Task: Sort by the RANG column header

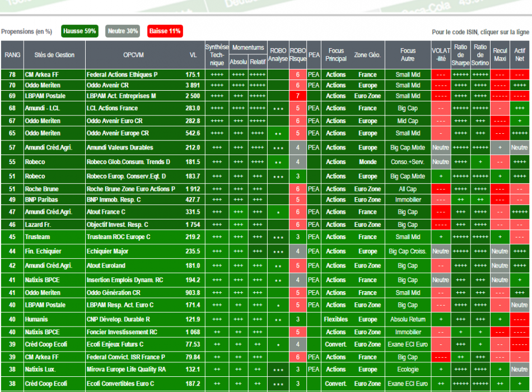Action: (12, 55)
